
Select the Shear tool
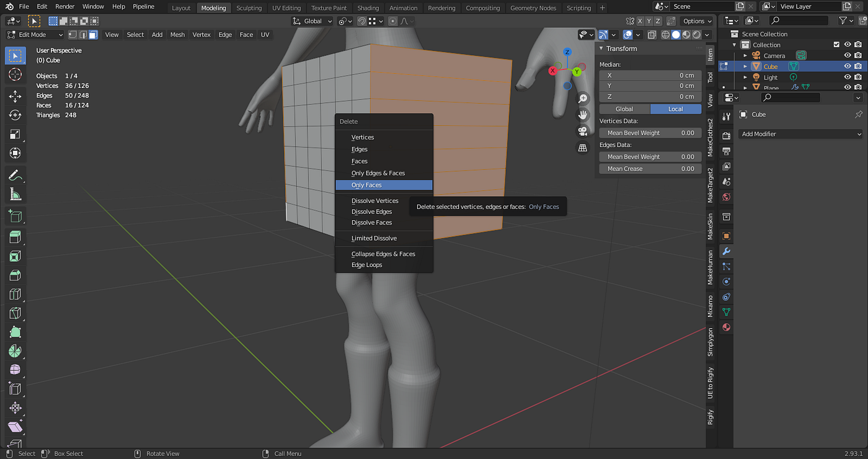point(15,427)
